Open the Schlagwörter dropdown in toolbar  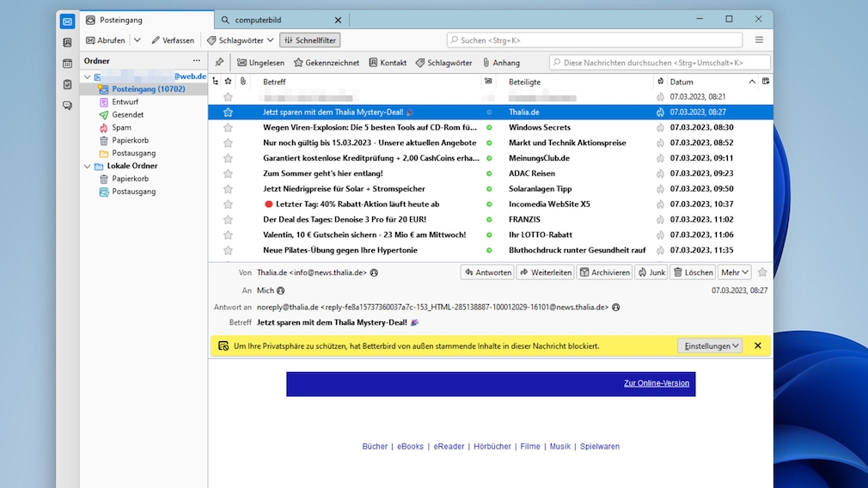click(x=241, y=40)
